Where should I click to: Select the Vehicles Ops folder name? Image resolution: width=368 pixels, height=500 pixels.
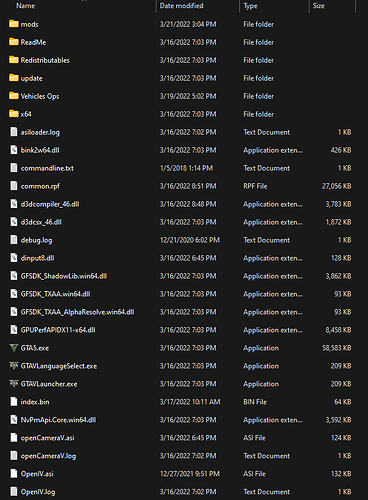pyautogui.click(x=40, y=96)
